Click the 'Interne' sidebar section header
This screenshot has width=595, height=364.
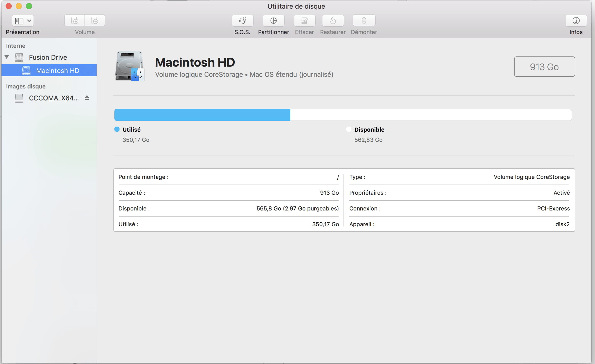pyautogui.click(x=16, y=46)
